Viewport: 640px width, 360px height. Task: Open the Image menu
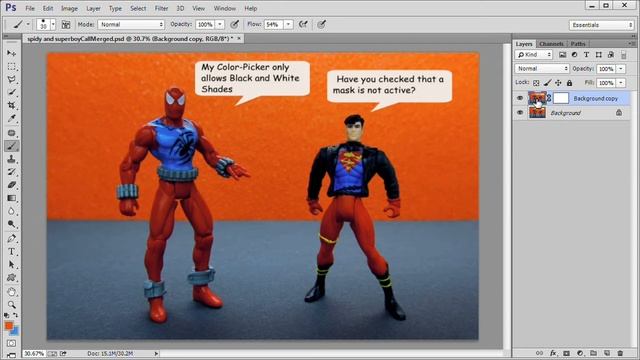[x=69, y=8]
